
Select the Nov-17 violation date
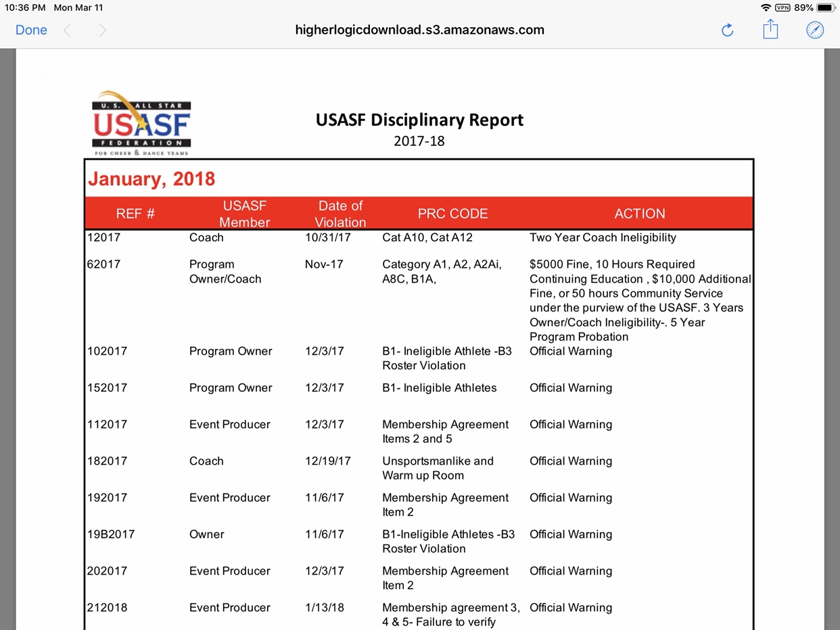tap(324, 264)
